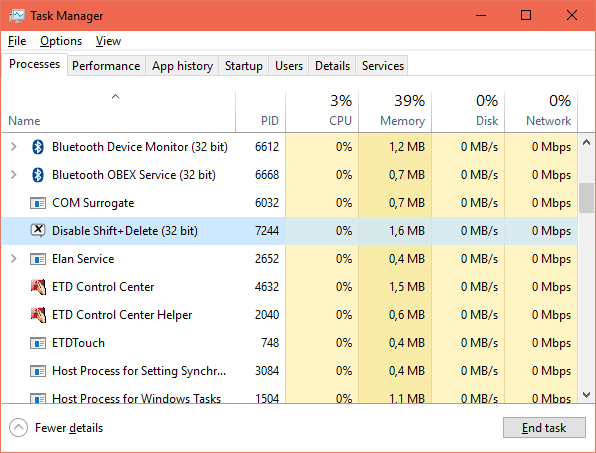Expand the Bluetooth Device Monitor process group
The width and height of the screenshot is (596, 453).
tap(14, 147)
